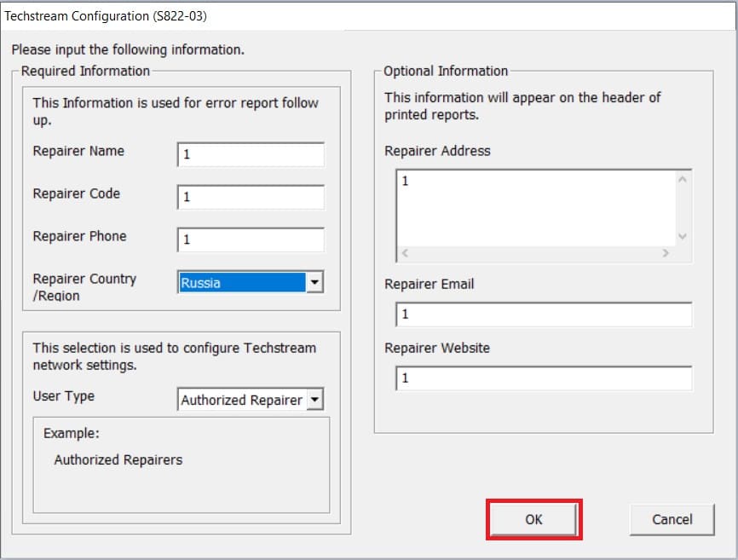The width and height of the screenshot is (738, 560).
Task: Click the 'Repairer Code' label
Action: click(x=76, y=193)
